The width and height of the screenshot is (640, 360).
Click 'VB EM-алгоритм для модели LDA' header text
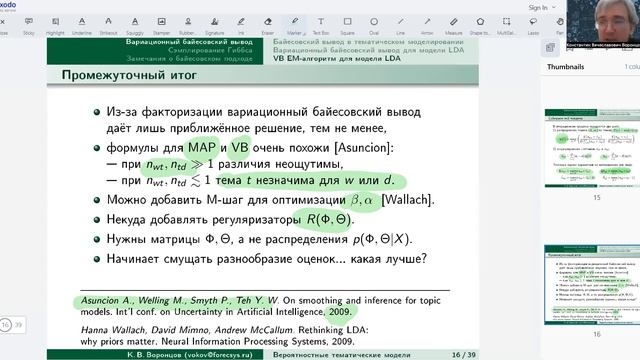click(337, 58)
